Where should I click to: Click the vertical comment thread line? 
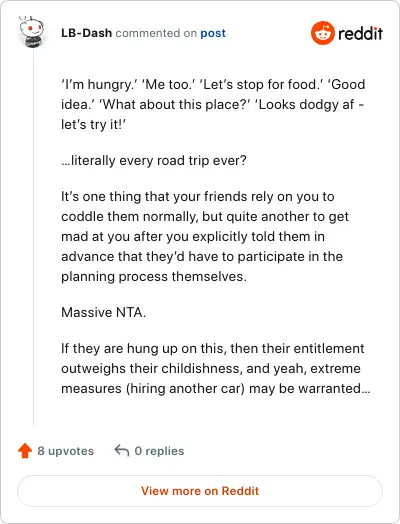point(33,237)
